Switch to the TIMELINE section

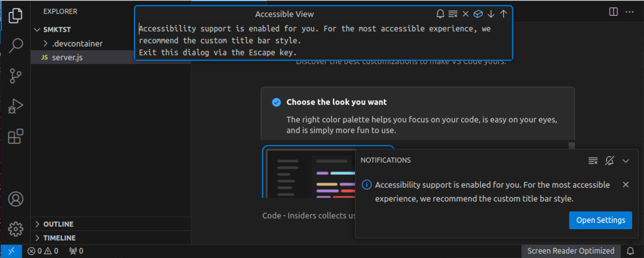point(60,238)
